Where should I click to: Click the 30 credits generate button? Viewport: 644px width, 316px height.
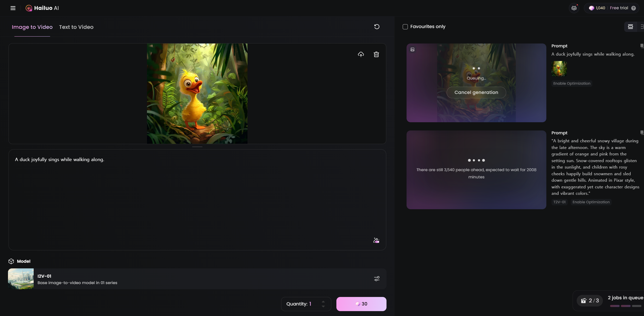point(361,304)
